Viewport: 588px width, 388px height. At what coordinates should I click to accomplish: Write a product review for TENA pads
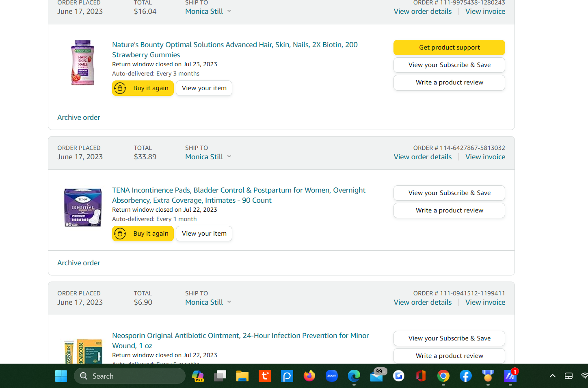pyautogui.click(x=449, y=210)
